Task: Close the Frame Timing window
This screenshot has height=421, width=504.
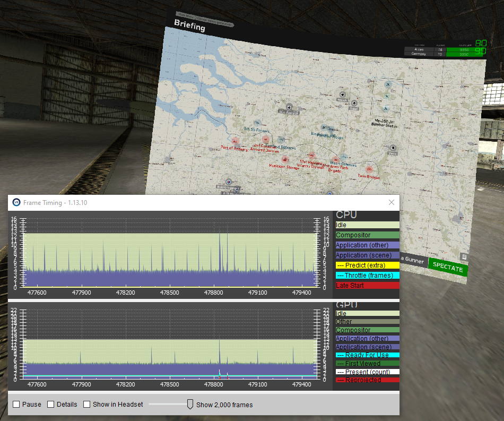Action: [x=392, y=203]
